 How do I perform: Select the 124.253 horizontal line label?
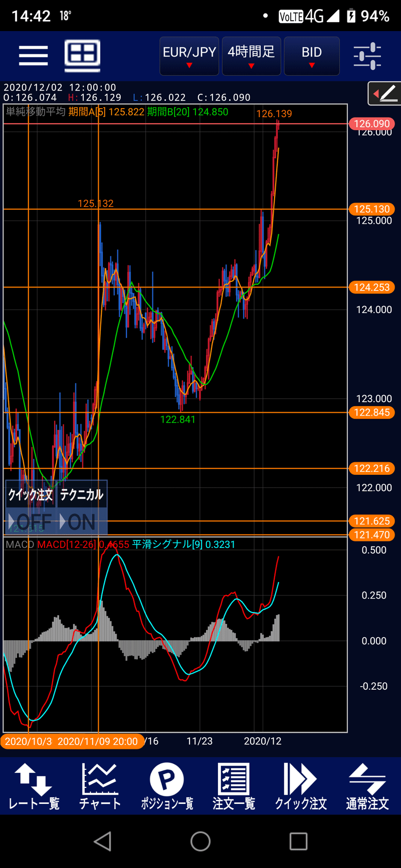pos(372,287)
